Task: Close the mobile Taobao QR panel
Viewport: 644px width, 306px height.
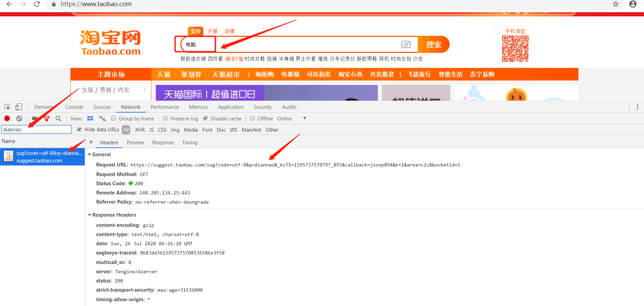Action: click(495, 30)
